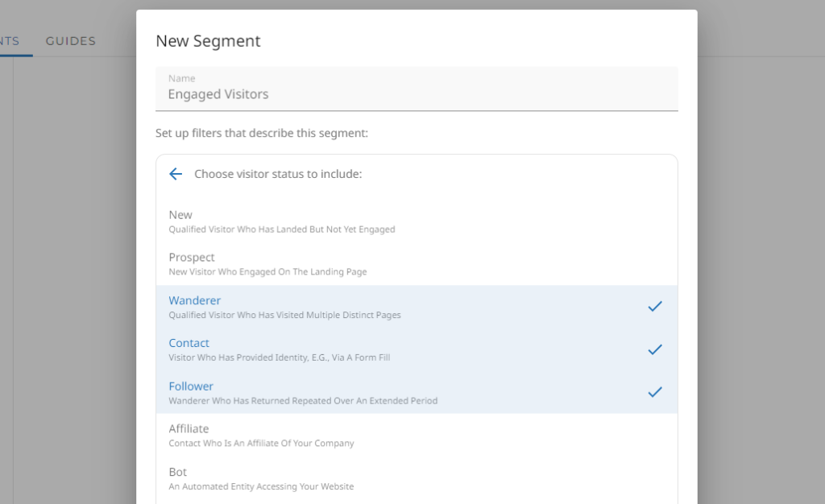Click the back arrow beside visitor status
The width and height of the screenshot is (825, 504).
(176, 174)
